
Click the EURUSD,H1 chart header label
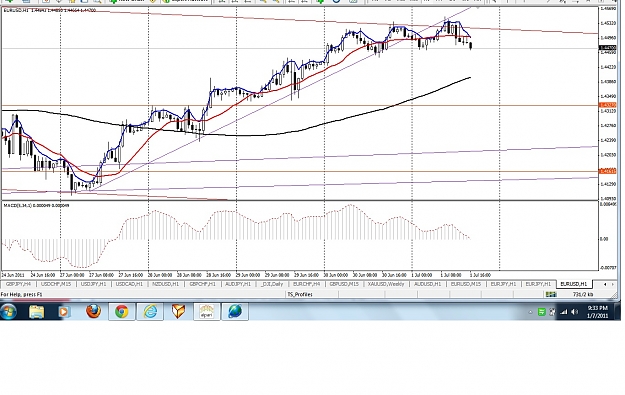tap(49, 10)
